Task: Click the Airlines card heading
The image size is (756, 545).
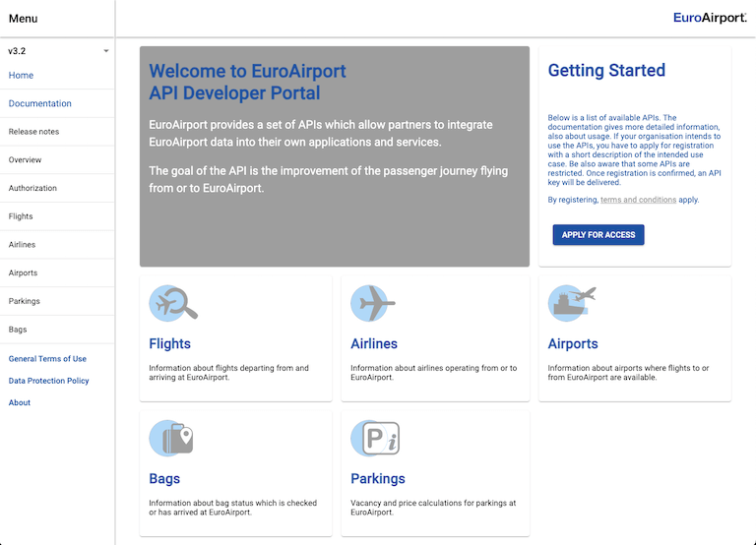Action: (374, 343)
